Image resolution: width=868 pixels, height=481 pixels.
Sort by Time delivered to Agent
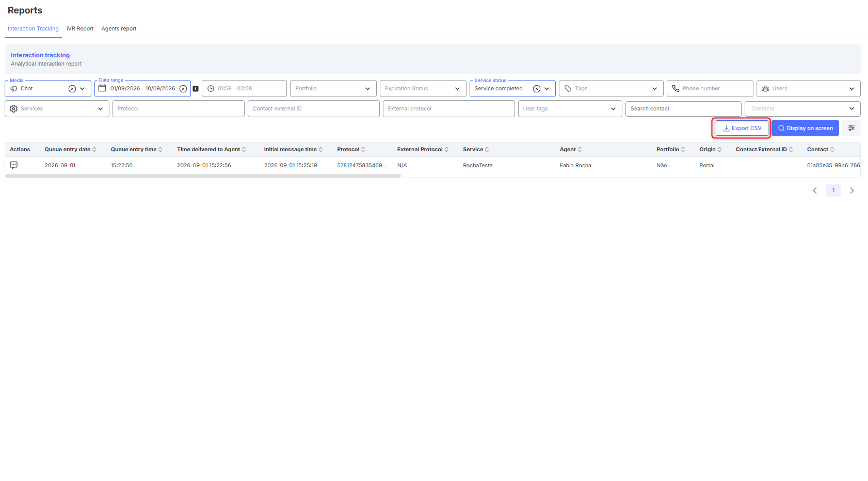point(244,150)
